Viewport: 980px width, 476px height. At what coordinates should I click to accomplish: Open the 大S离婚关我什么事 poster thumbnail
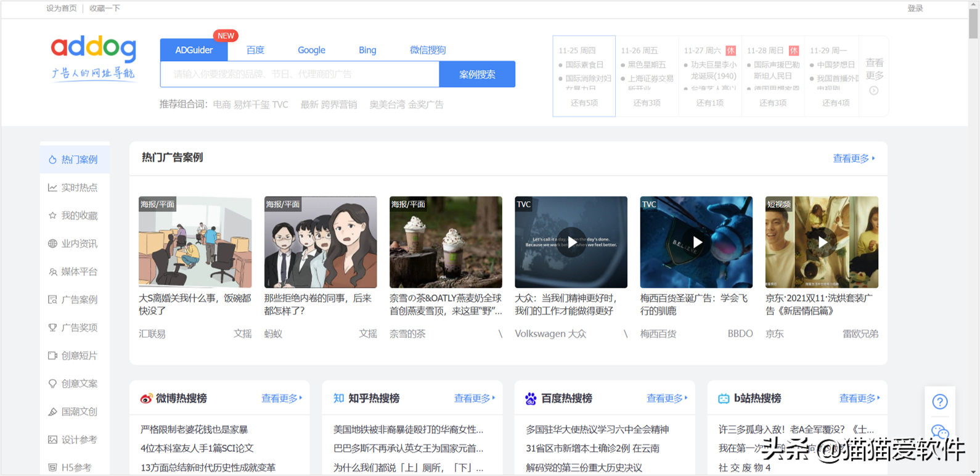[x=195, y=242]
